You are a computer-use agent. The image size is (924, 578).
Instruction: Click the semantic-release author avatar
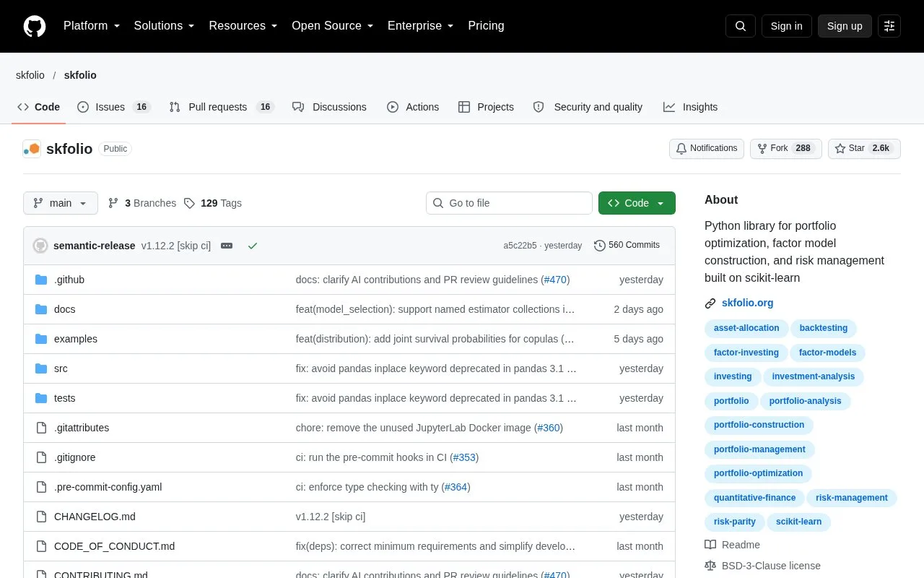coord(40,246)
